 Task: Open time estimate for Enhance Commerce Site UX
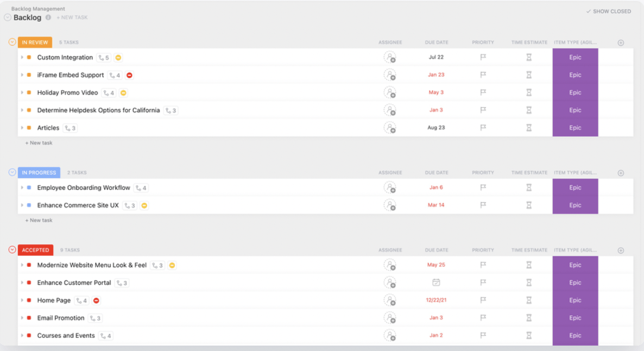tap(529, 205)
